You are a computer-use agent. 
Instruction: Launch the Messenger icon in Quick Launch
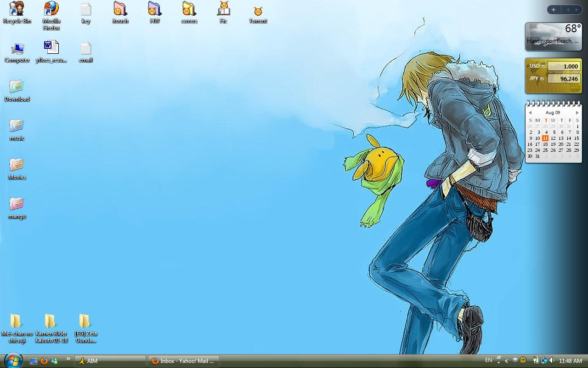[x=55, y=361]
